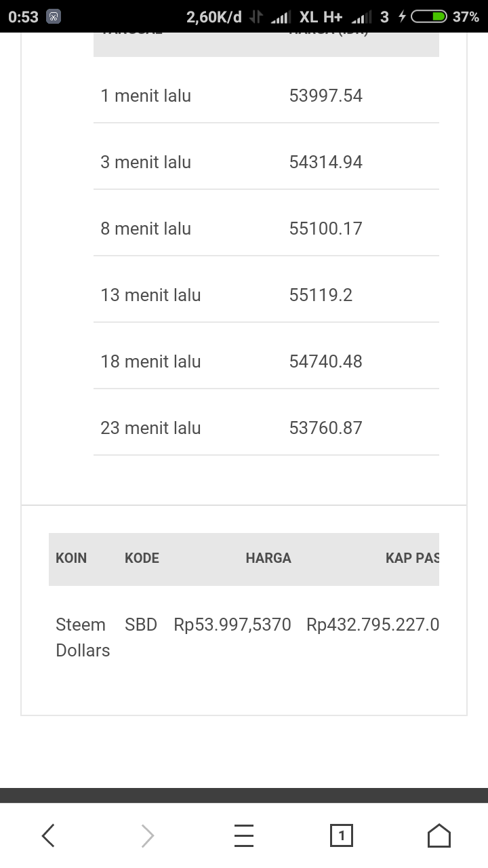
Task: Select the SBD code cell
Action: tap(141, 625)
